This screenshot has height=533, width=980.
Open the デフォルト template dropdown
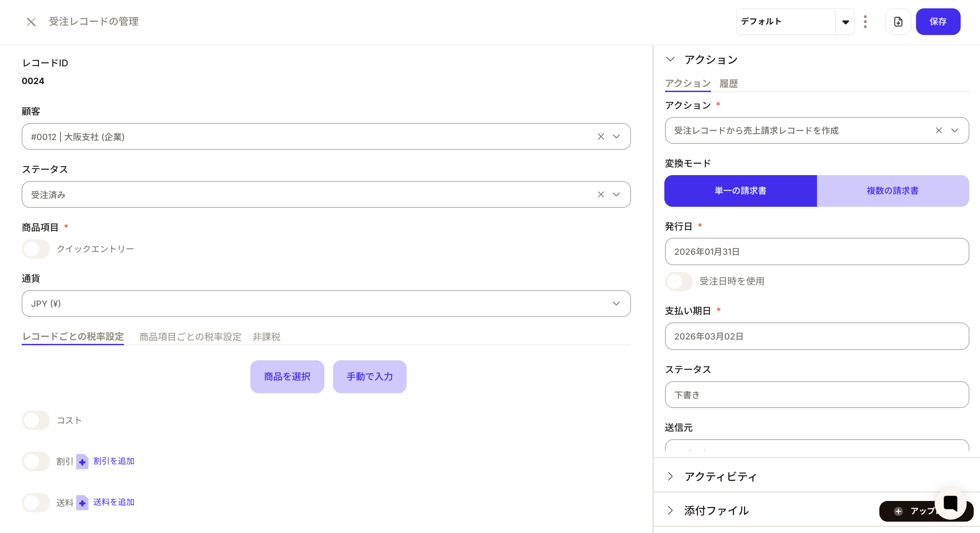(x=845, y=22)
